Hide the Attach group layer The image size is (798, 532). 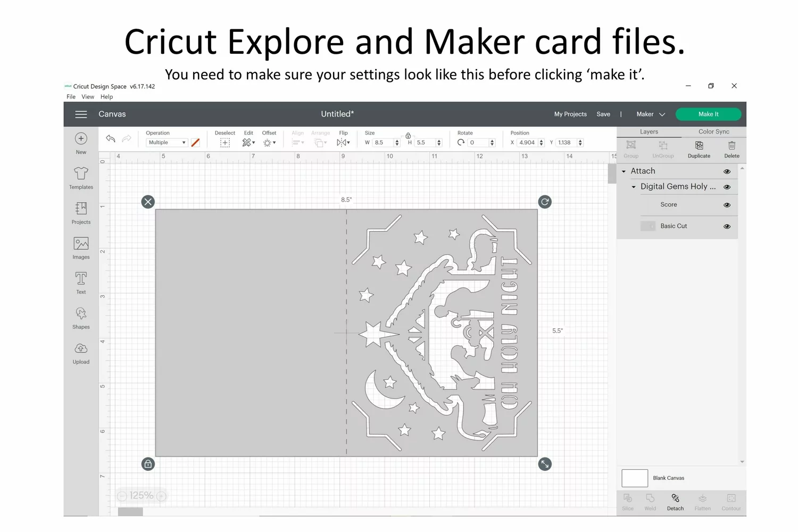point(727,171)
